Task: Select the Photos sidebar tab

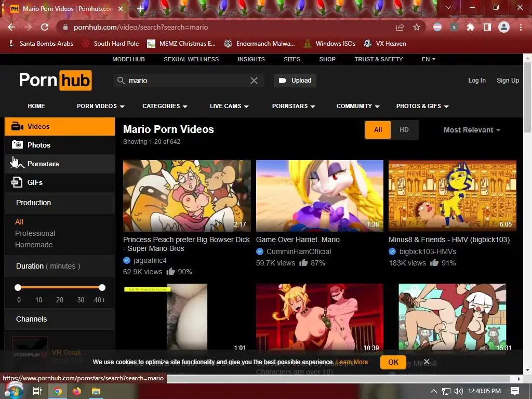Action: (60, 145)
